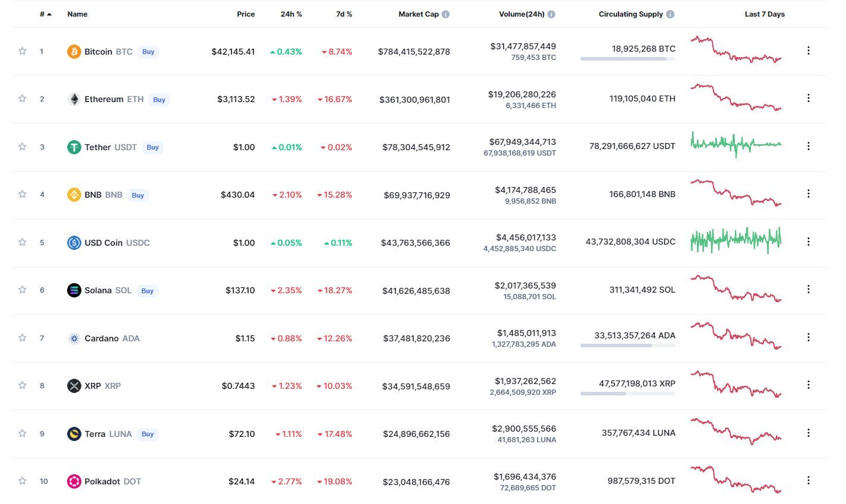Click the Buy button next to BNB
Image resolution: width=846 pixels, height=504 pixels.
click(138, 195)
